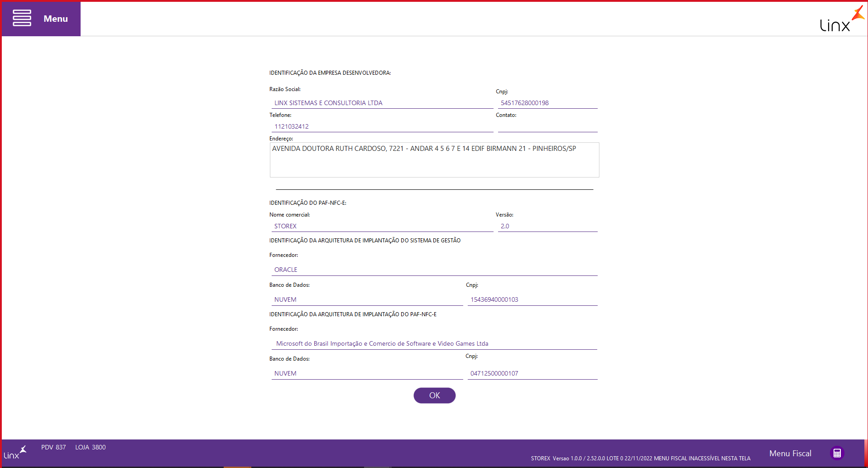Image resolution: width=868 pixels, height=468 pixels.
Task: Click the heading IDENTIFICAÇÃO DA EMPRESA DESENVOLVEDORA
Action: pos(330,73)
